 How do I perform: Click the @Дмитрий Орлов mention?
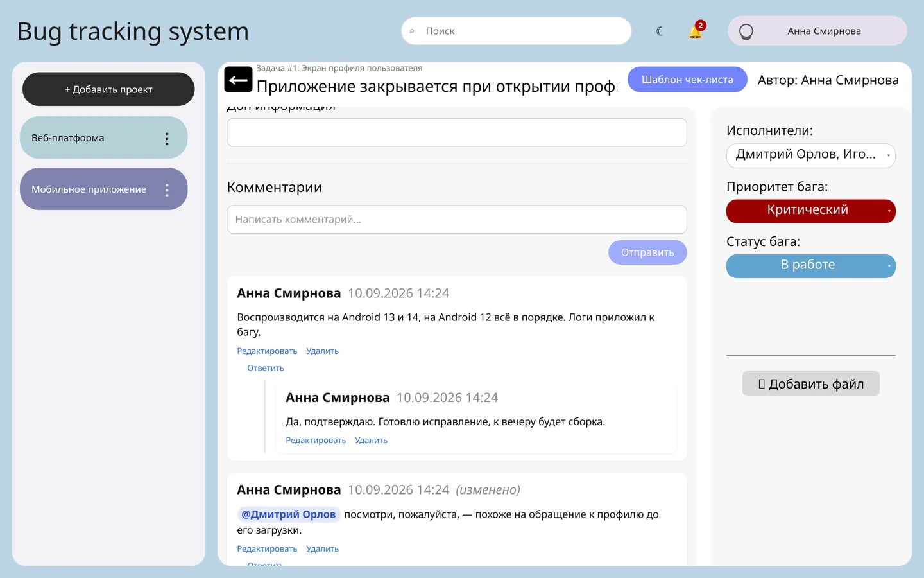coord(289,514)
